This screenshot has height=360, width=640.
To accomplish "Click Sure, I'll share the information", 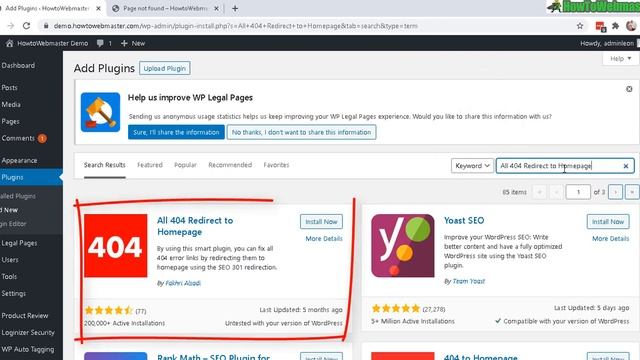I will click(176, 132).
